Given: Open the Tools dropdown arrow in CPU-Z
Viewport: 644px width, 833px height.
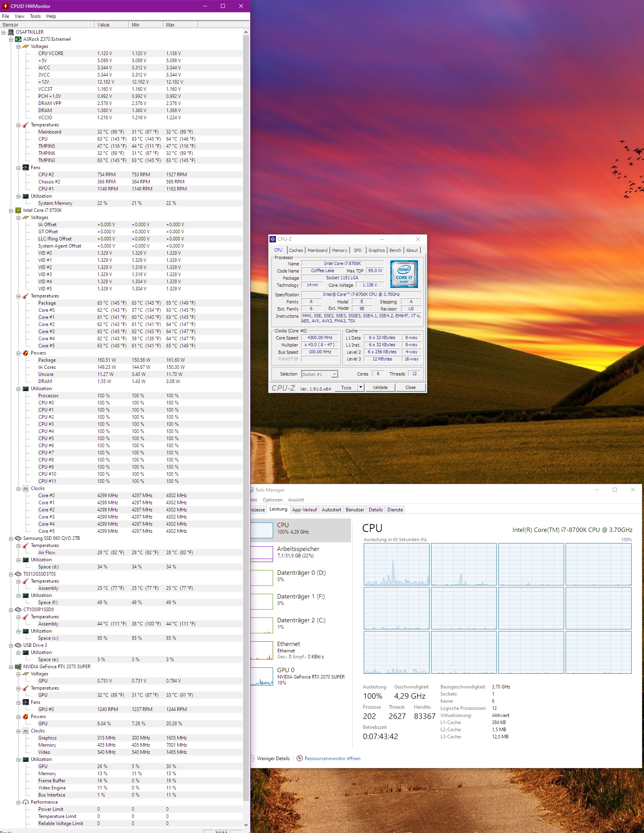Looking at the screenshot, I should (361, 387).
